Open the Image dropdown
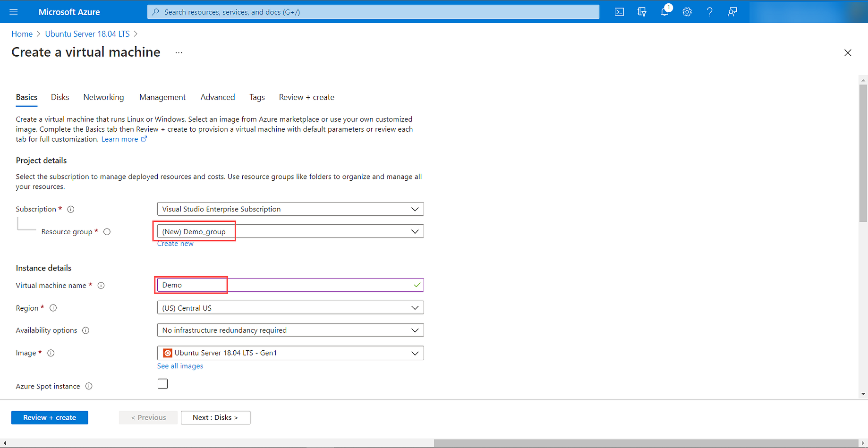Viewport: 868px width, 448px height. pos(290,353)
